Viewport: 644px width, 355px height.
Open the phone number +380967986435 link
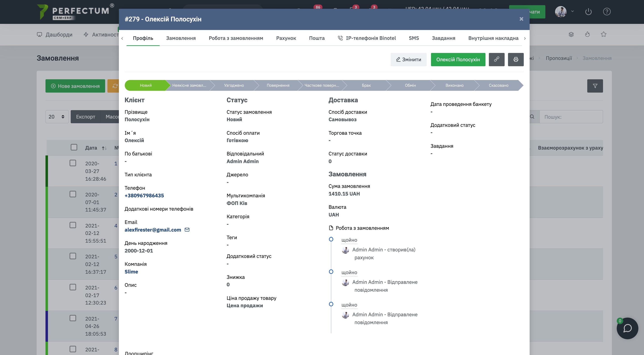144,196
